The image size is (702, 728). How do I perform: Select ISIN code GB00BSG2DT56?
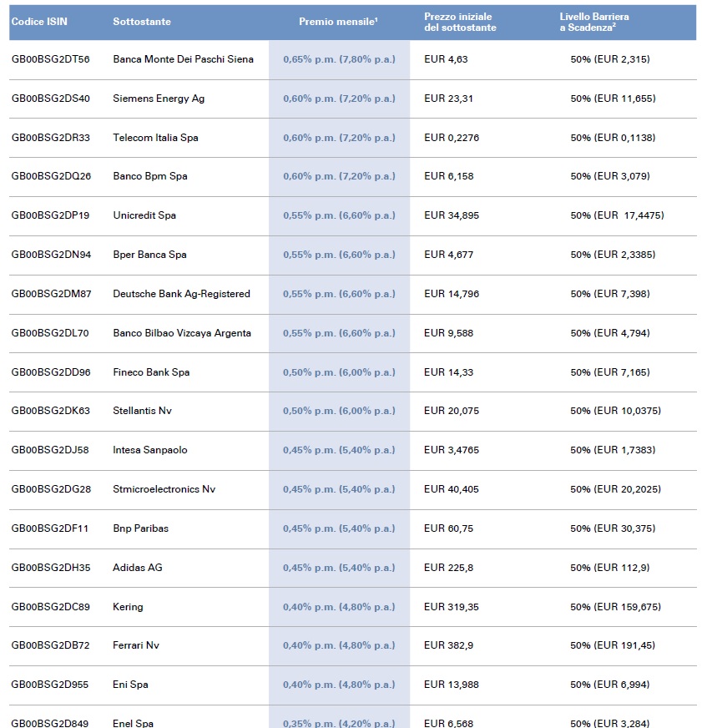(51, 59)
